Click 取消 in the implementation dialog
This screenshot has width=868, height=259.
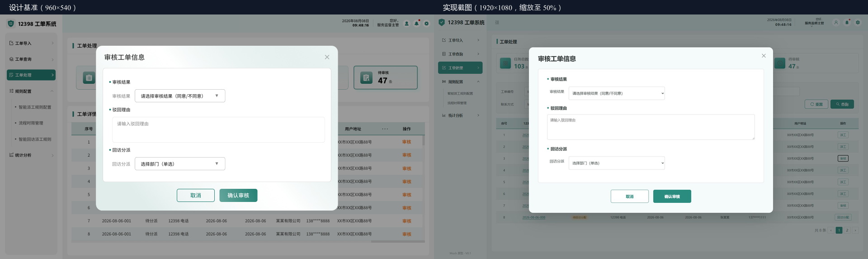[630, 196]
